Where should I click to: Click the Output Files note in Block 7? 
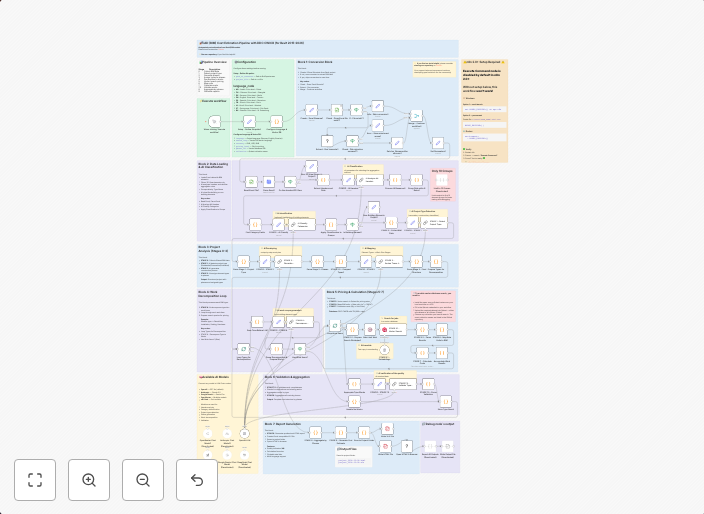[x=354, y=457]
